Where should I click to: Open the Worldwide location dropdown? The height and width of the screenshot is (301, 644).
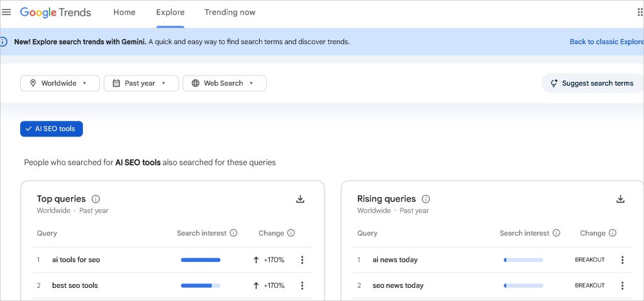click(x=60, y=83)
